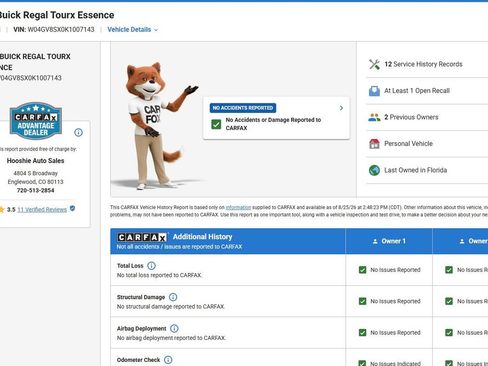488x366 pixels.
Task: Click Total Loss second owner green checkbox
Action: pos(449,270)
